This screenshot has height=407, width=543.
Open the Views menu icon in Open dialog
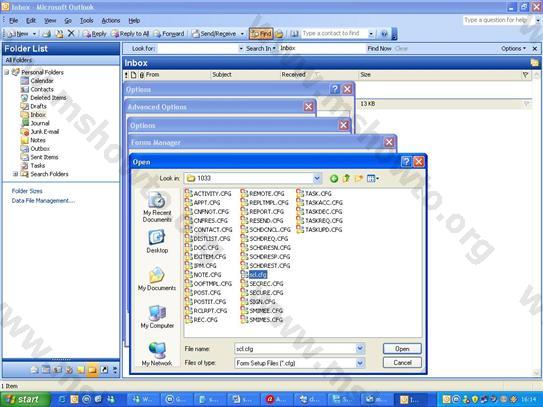[373, 178]
